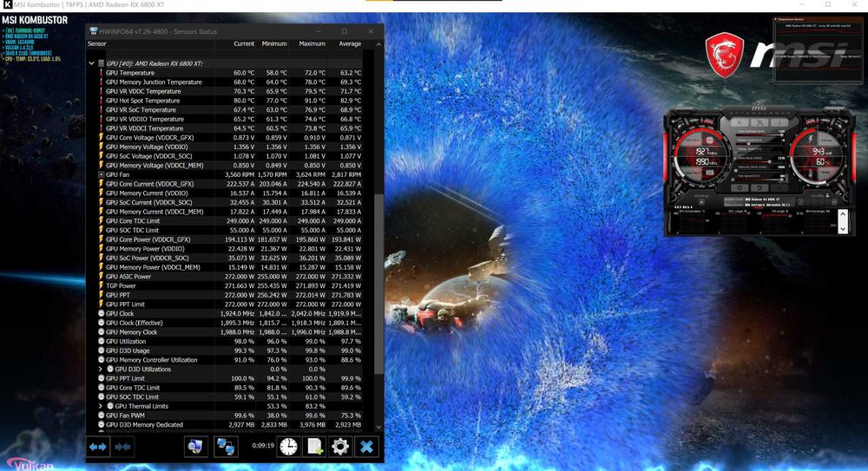Click down arrow in Afterburner's white scroll box
This screenshot has width=868, height=471.
843,229
